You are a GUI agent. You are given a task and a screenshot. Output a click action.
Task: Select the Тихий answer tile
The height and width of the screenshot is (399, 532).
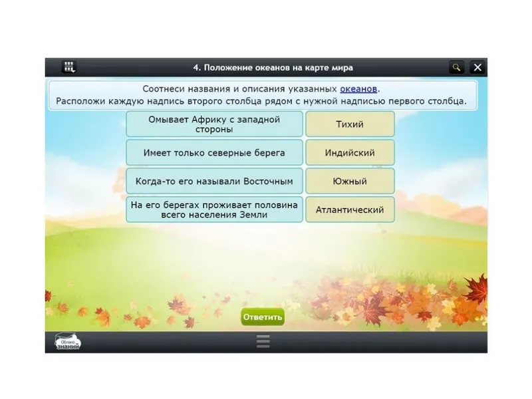350,124
